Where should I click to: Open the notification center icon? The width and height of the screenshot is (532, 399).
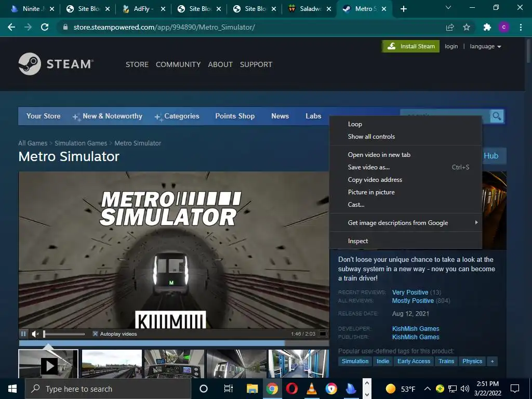tap(515, 389)
